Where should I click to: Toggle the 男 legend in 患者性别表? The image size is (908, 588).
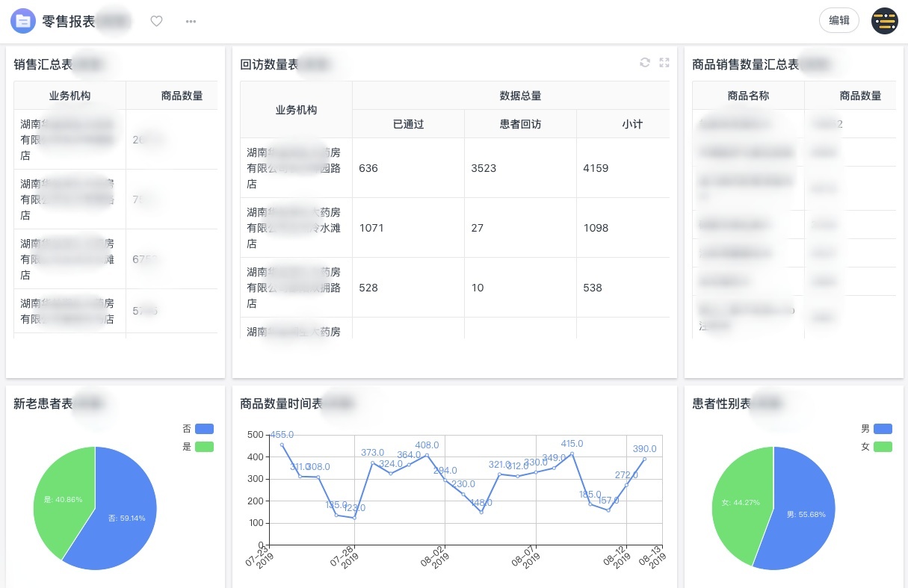coord(883,429)
